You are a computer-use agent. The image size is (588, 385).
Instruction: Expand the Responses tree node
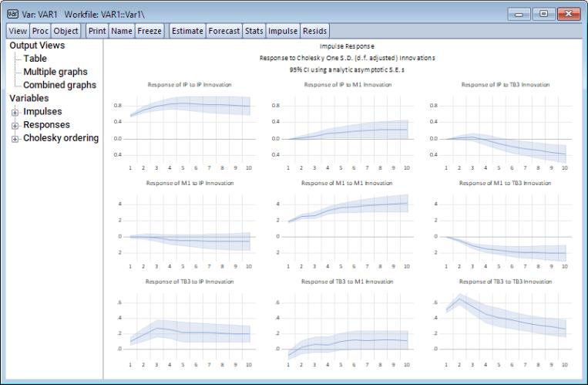pyautogui.click(x=15, y=125)
